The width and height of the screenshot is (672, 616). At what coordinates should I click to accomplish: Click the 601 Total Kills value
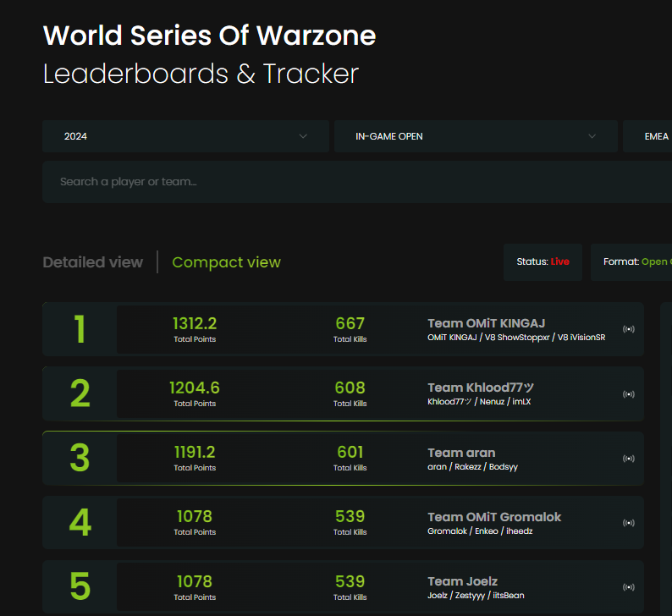[x=350, y=452]
